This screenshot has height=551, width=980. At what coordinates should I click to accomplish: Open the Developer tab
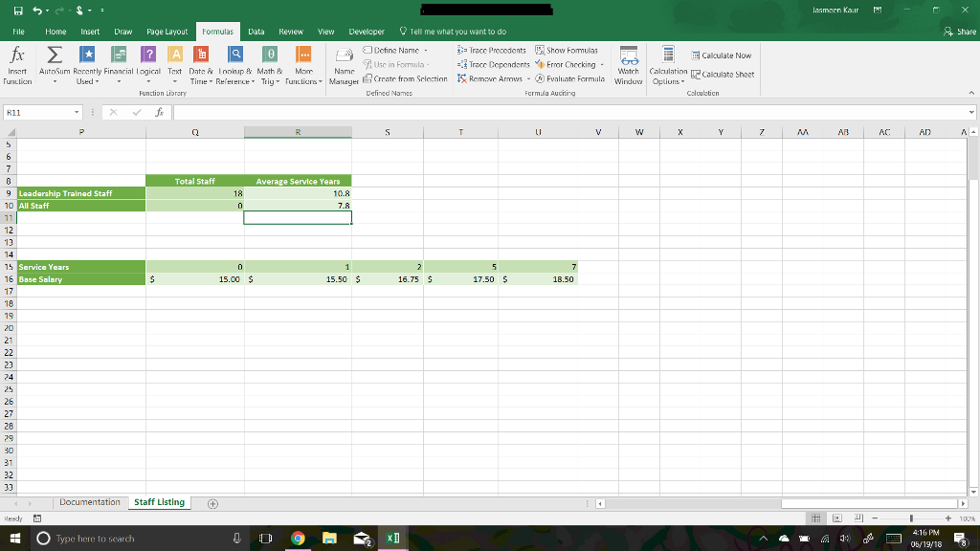367,32
